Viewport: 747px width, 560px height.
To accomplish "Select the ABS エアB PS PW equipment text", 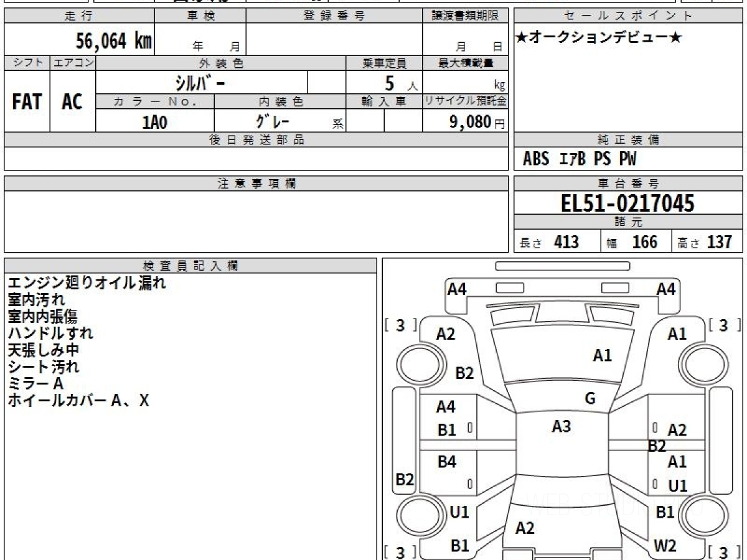I will tap(580, 159).
